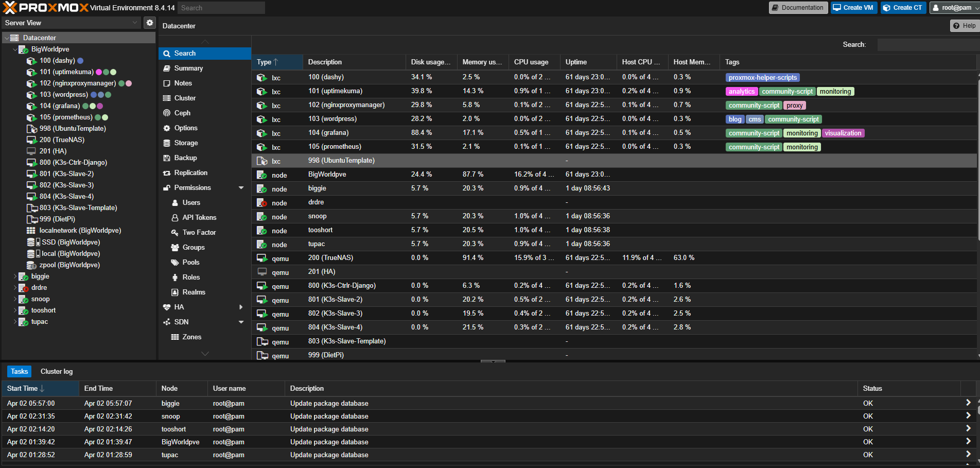Expand task details for the biggie task row

click(x=968, y=403)
